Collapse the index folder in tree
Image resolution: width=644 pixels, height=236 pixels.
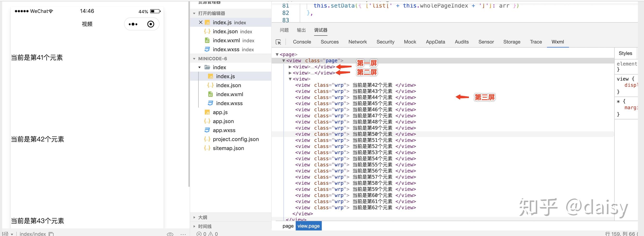(x=200, y=67)
